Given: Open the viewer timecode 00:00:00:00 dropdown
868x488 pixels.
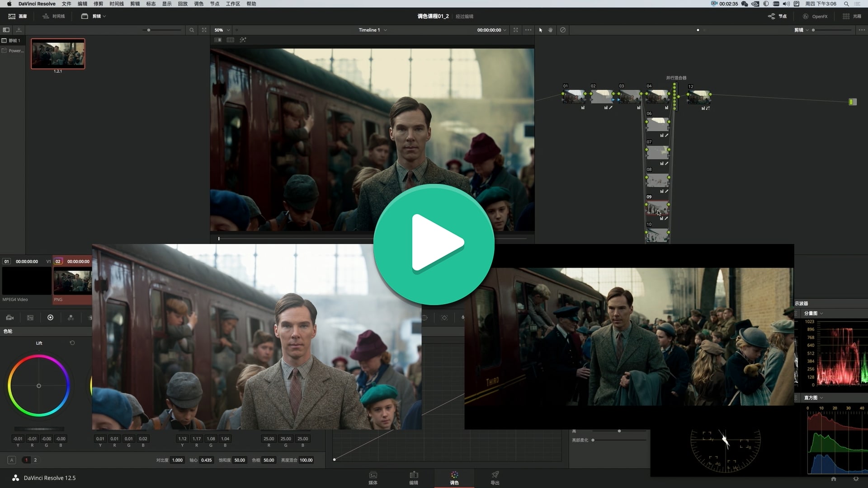Looking at the screenshot, I should (x=491, y=30).
